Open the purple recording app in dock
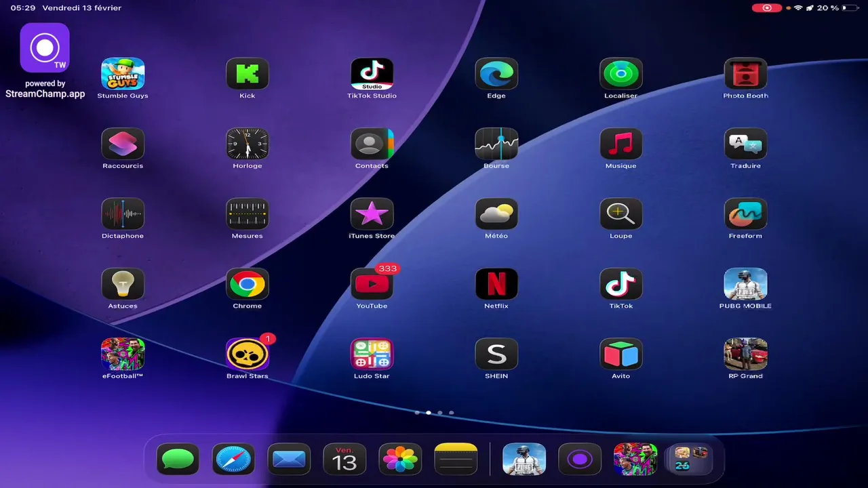This screenshot has height=488, width=868. [580, 460]
